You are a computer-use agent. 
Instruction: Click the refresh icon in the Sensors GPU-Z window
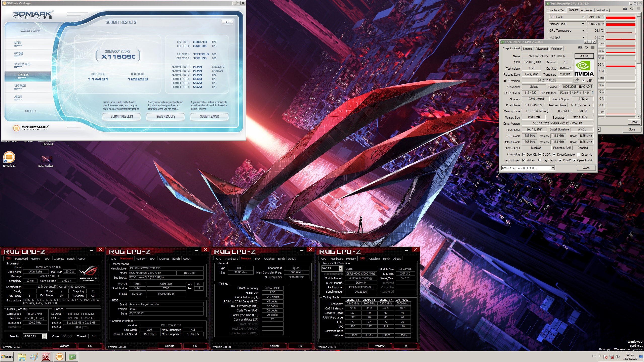[632, 9]
